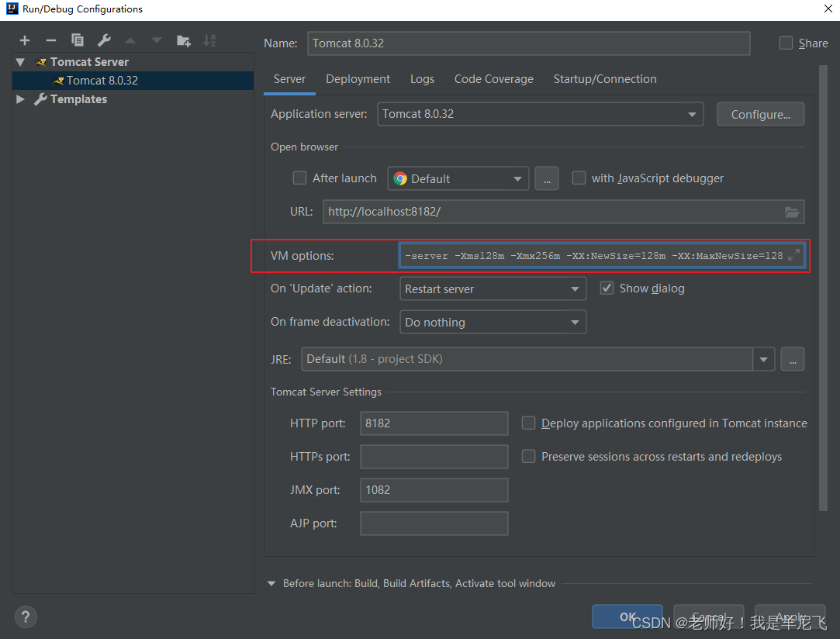Click help question mark button
This screenshot has width=840, height=639.
(x=26, y=617)
